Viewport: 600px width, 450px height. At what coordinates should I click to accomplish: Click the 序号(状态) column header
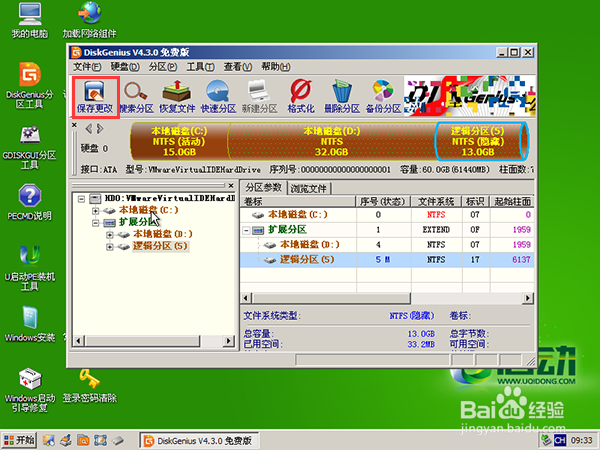[x=383, y=201]
